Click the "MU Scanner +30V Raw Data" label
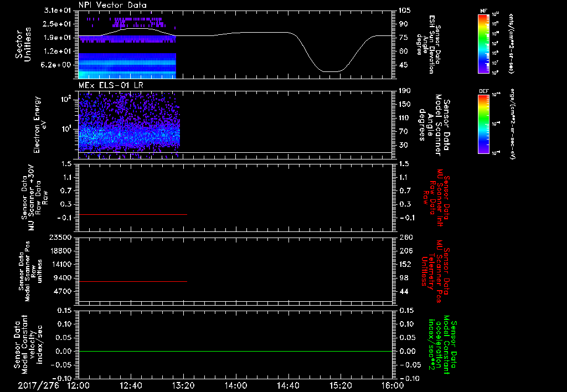Image resolution: width=567 pixels, height=392 pixels. point(35,198)
